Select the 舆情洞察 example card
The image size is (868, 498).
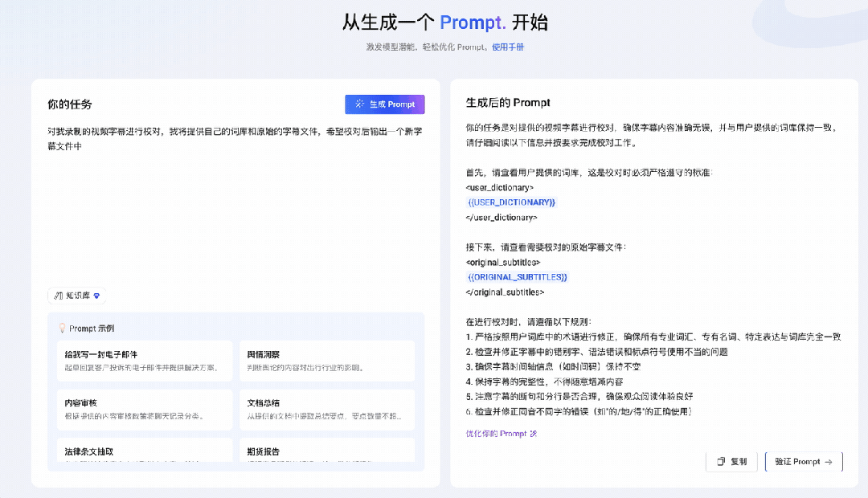(327, 361)
